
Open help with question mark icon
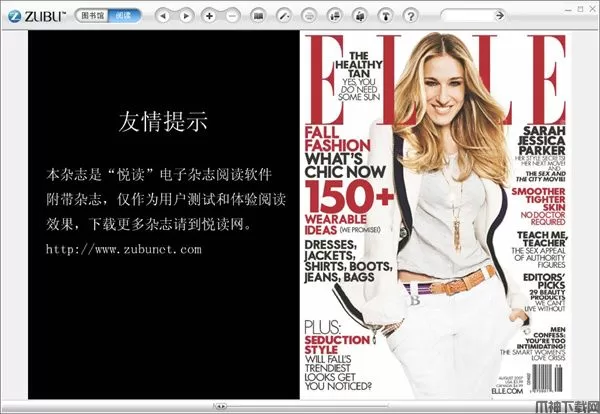pos(411,16)
